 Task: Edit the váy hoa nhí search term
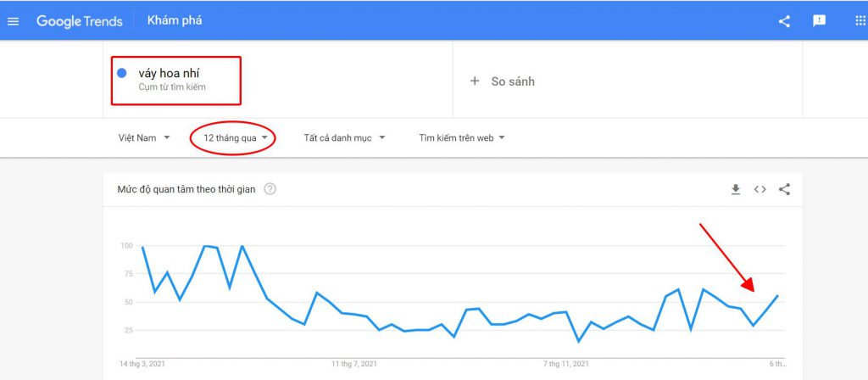(x=169, y=73)
